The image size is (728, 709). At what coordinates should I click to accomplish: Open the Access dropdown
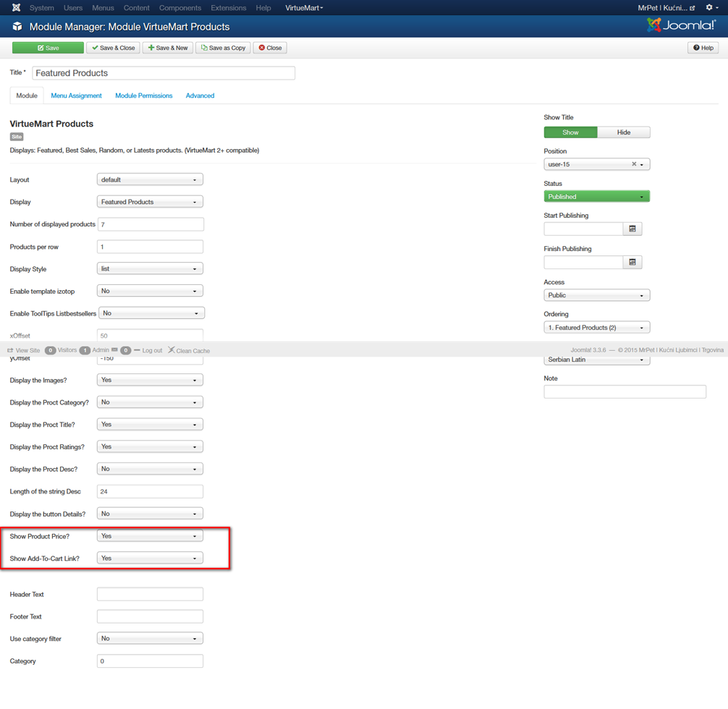[596, 295]
